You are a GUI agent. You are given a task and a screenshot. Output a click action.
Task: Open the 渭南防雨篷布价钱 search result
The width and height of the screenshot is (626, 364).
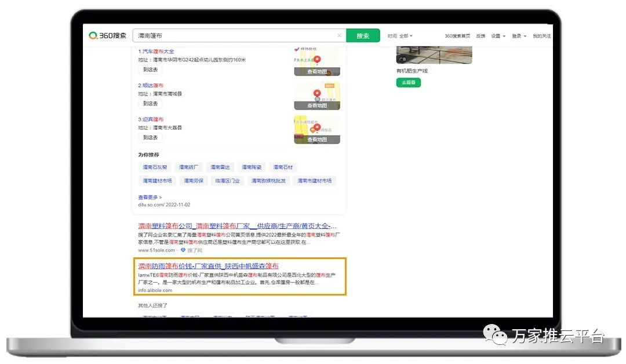[x=208, y=266]
